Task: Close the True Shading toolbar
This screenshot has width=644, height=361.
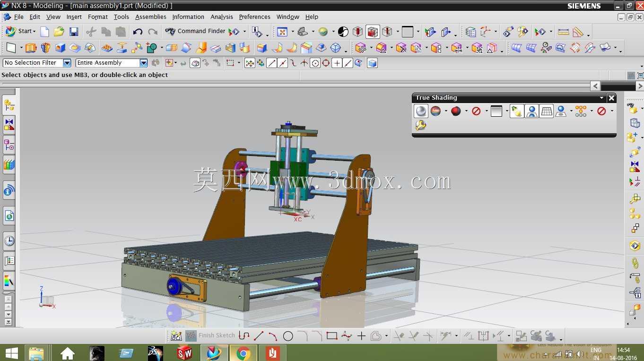Action: 611,98
